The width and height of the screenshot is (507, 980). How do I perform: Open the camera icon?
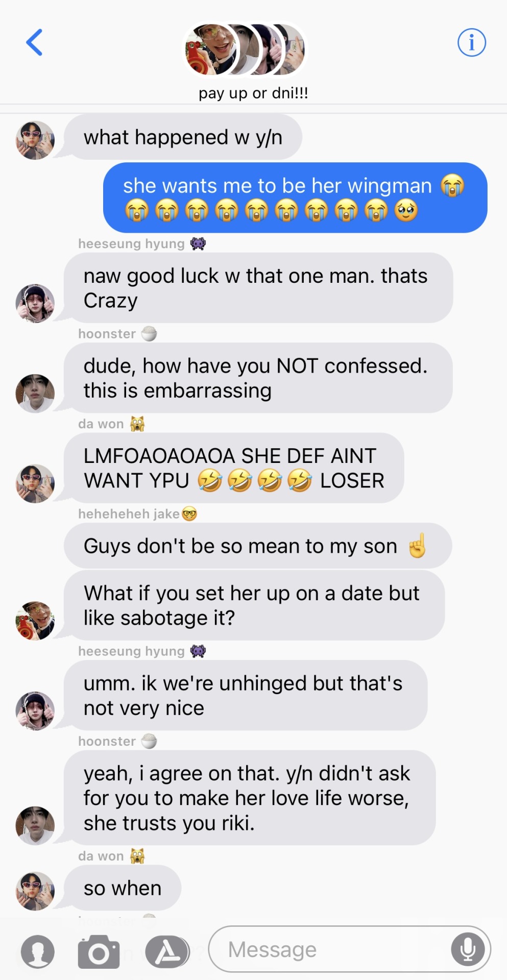[x=99, y=951]
